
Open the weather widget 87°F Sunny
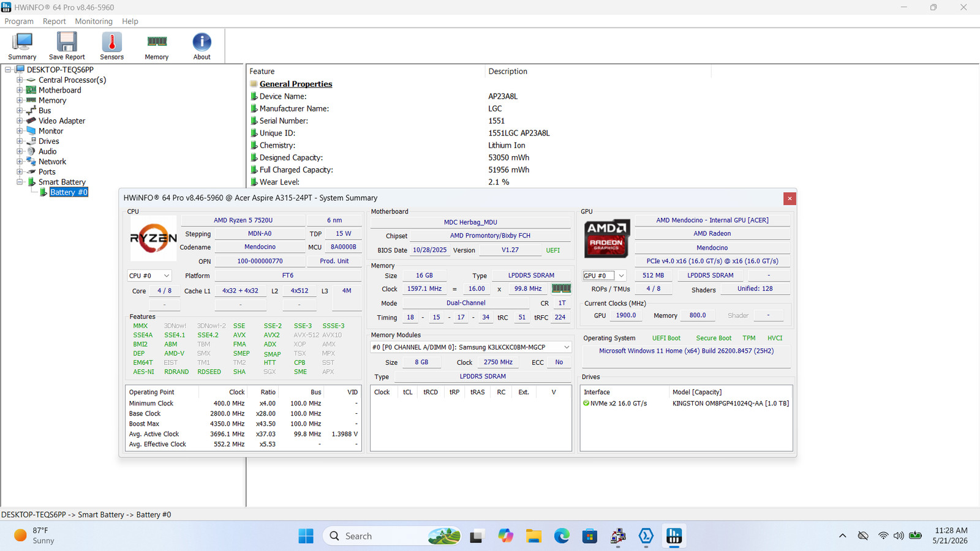coord(34,536)
